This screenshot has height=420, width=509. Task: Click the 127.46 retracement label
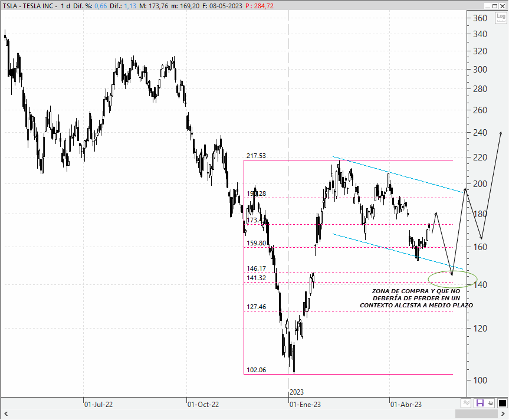256,307
